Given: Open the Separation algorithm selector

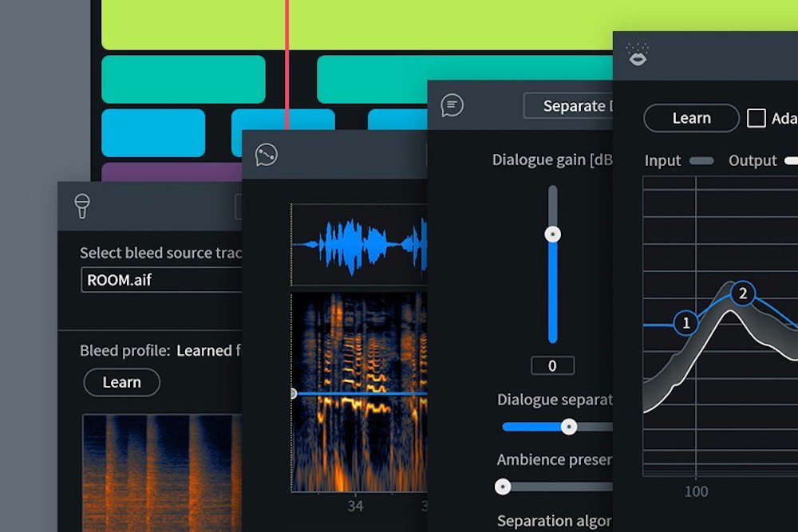Looking at the screenshot, I should (559, 520).
